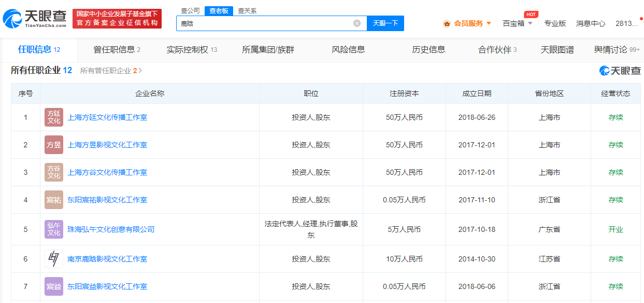Click the 成立日期 column header
This screenshot has width=644, height=303.
[477, 93]
